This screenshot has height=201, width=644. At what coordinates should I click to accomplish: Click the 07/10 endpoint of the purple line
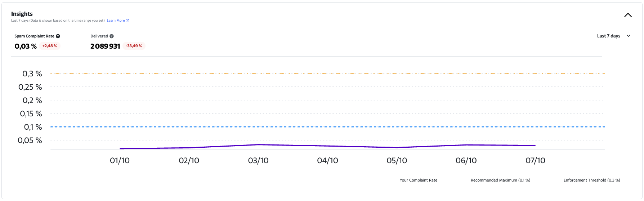pyautogui.click(x=535, y=146)
